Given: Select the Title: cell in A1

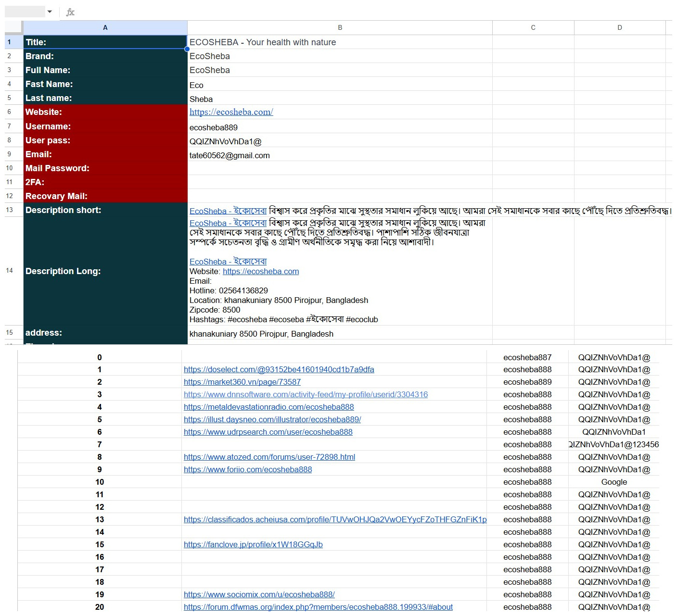Looking at the screenshot, I should coord(105,42).
